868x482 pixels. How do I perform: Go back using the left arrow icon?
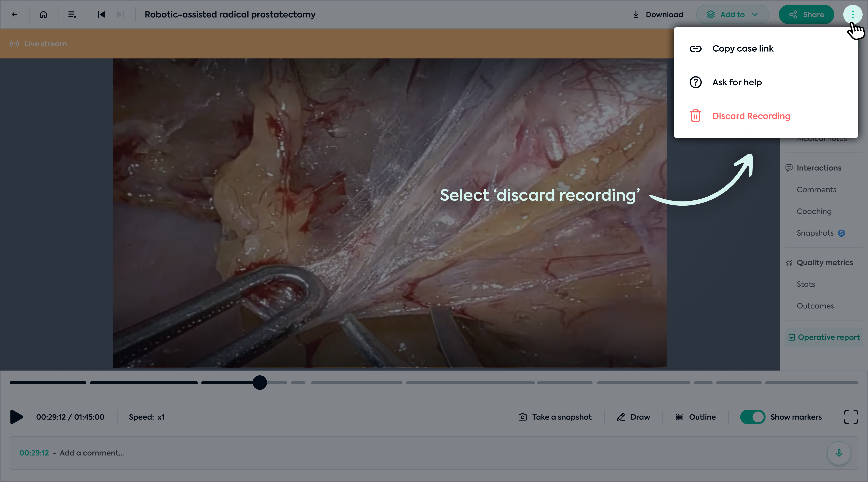[14, 14]
